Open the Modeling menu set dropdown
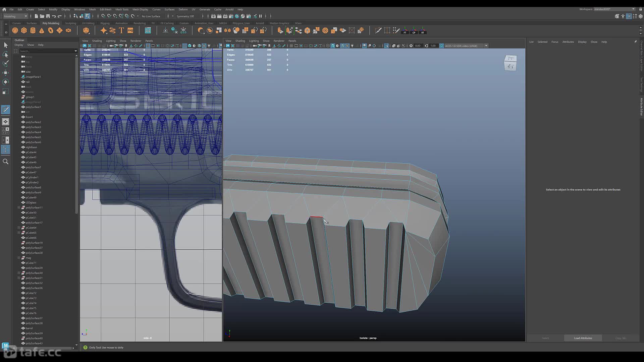The width and height of the screenshot is (644, 362). point(15,16)
